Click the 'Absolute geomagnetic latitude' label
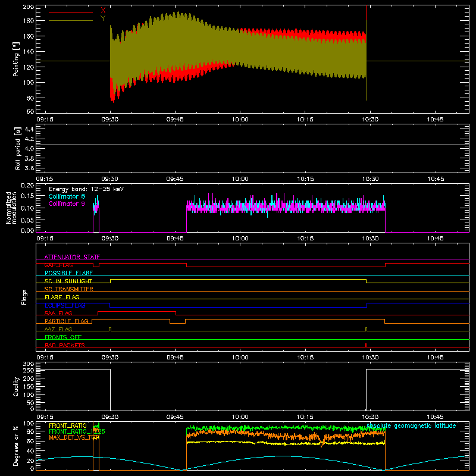Viewport: 476px width, 476px height. click(411, 426)
